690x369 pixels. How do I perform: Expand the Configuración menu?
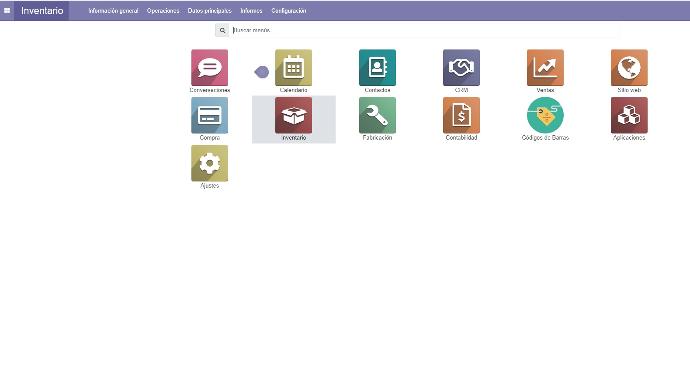click(289, 11)
